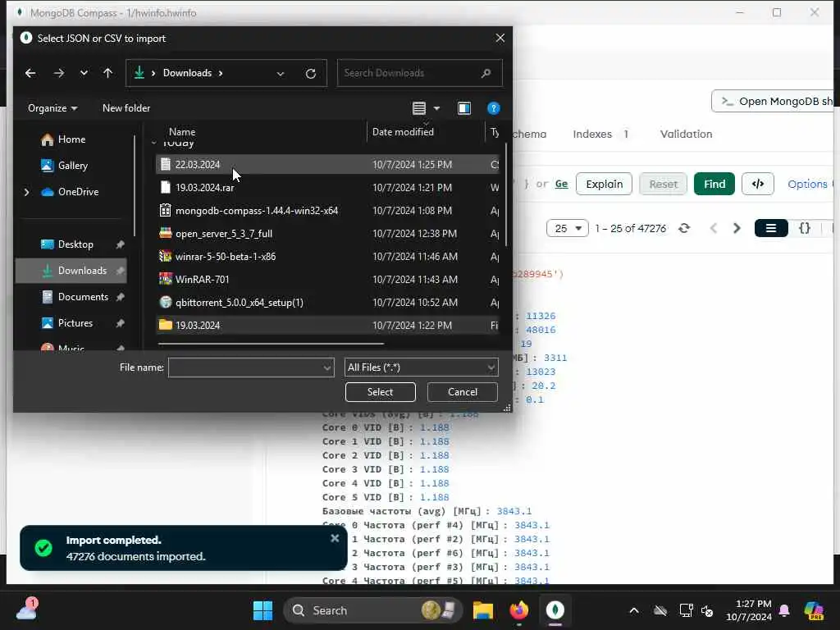The height and width of the screenshot is (630, 840).
Task: Open file dialog help
Action: pyautogui.click(x=493, y=108)
